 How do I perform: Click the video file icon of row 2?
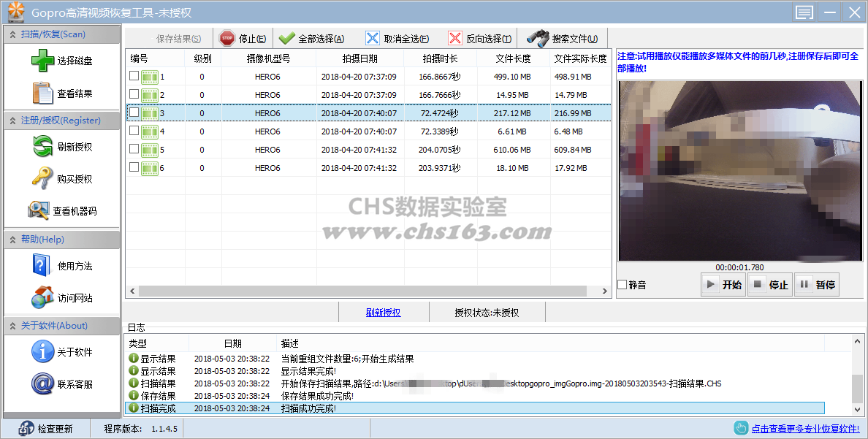click(x=150, y=95)
